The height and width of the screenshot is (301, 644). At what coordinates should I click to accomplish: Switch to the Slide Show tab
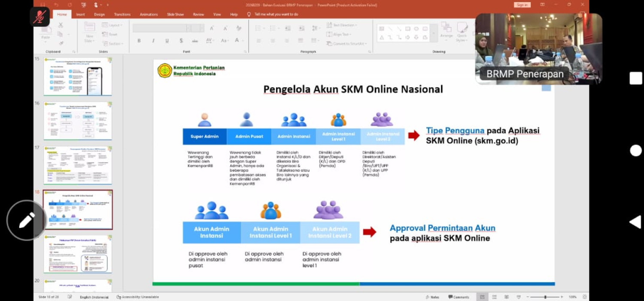[x=175, y=14]
